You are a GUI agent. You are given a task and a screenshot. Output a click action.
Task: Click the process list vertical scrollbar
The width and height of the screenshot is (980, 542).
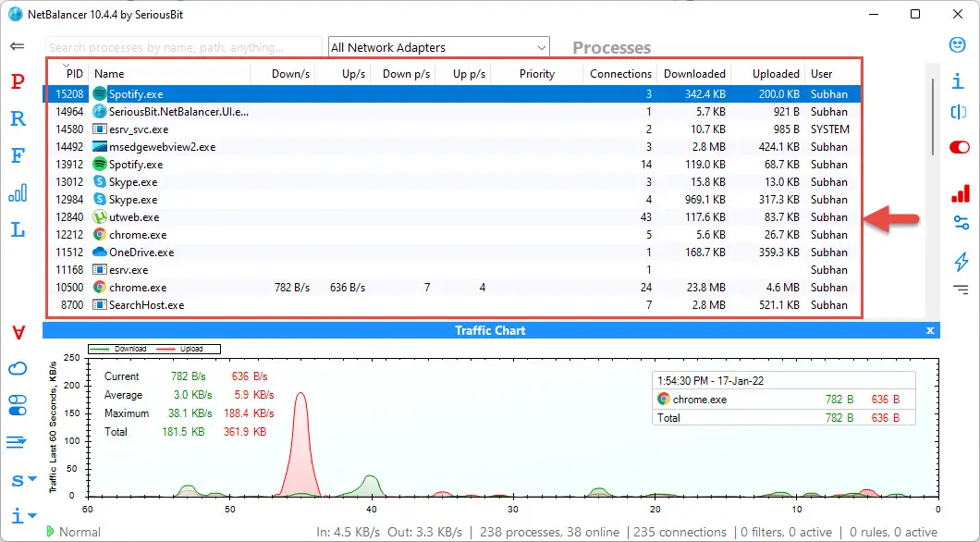(932, 117)
